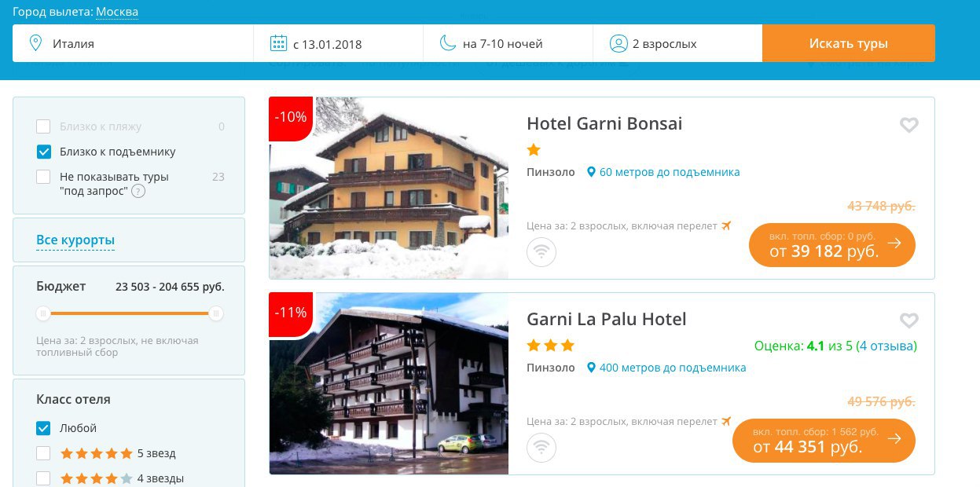
Task: Click the right handle of the Бюджет slider
Action: coord(216,313)
